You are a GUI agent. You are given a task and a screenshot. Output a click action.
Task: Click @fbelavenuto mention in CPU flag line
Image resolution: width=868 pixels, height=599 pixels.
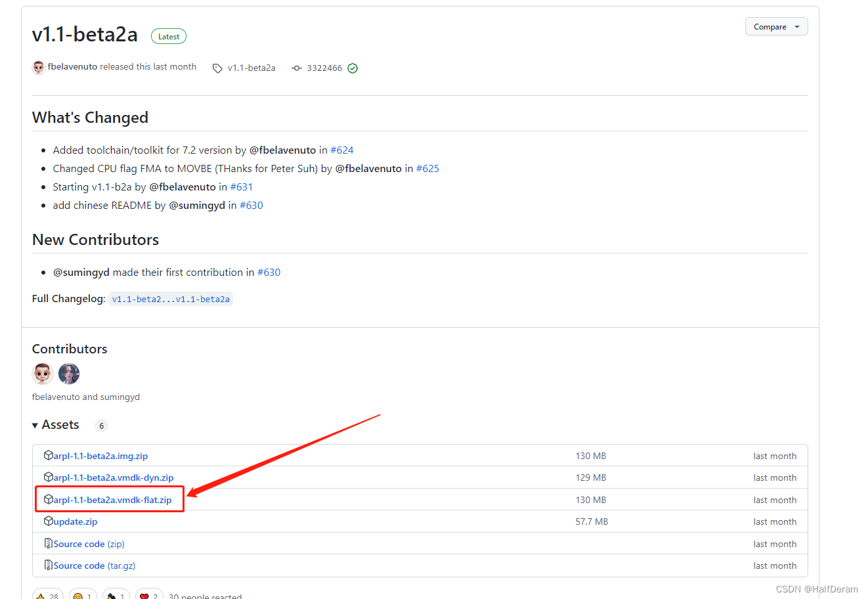pyautogui.click(x=368, y=169)
